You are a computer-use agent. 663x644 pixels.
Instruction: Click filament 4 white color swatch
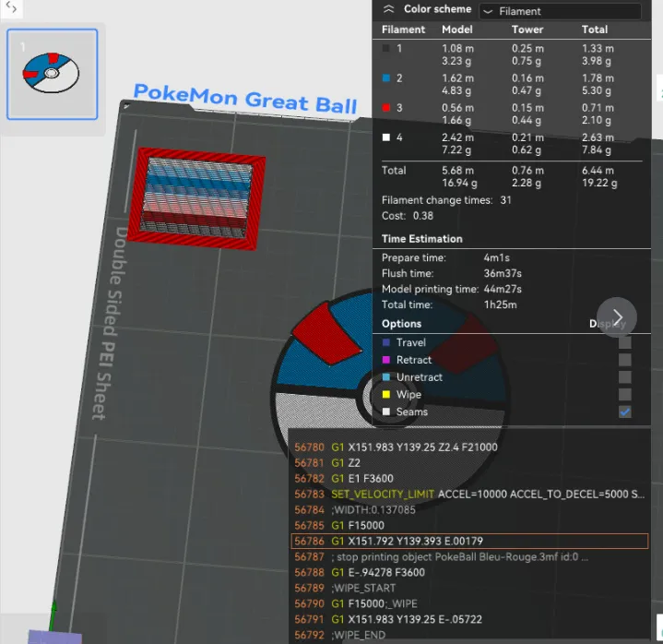point(385,137)
